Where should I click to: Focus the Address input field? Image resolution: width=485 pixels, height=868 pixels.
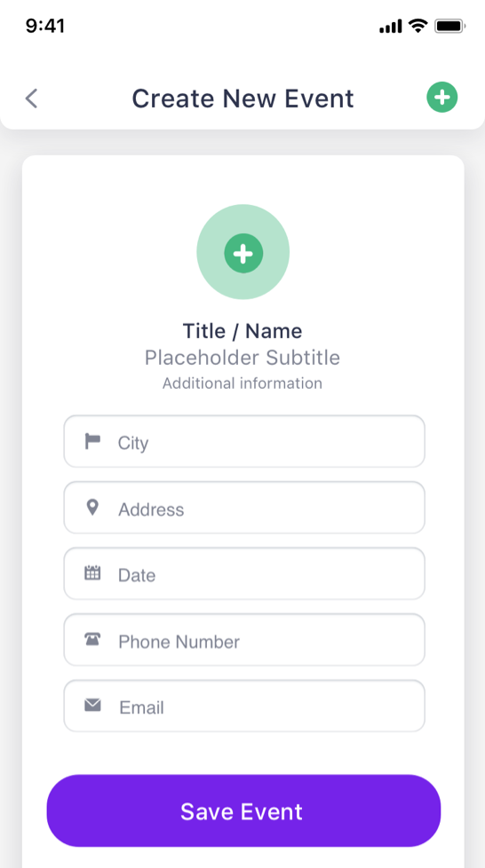[244, 508]
